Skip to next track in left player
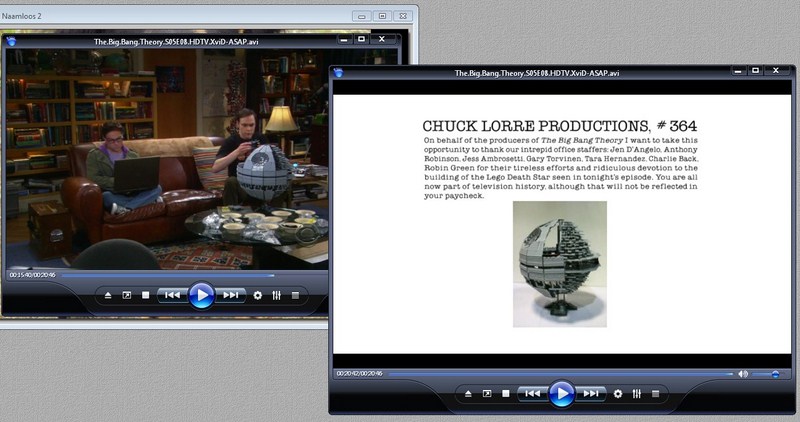Image resolution: width=800 pixels, height=422 pixels. [231, 295]
